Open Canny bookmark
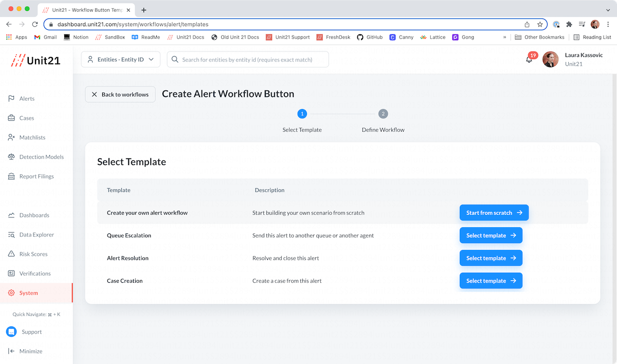 [x=401, y=37]
